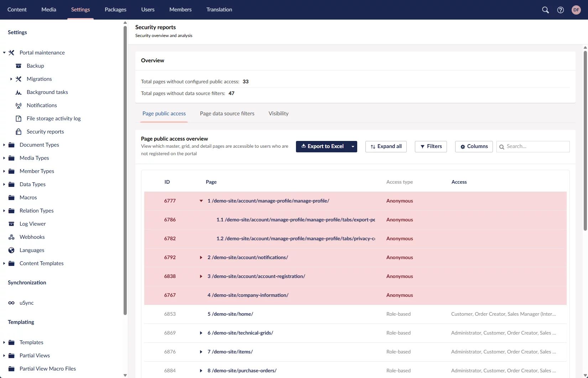Switch to Page data source filters tab

pyautogui.click(x=227, y=114)
